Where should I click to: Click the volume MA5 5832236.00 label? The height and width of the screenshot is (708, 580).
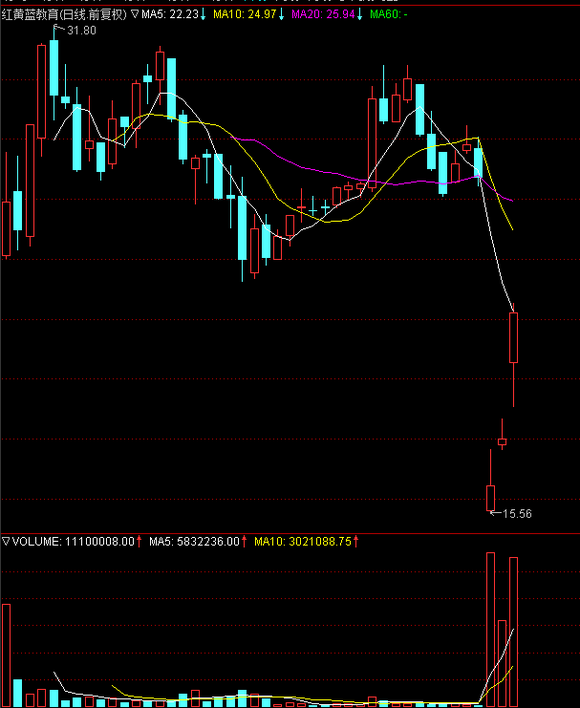194,541
